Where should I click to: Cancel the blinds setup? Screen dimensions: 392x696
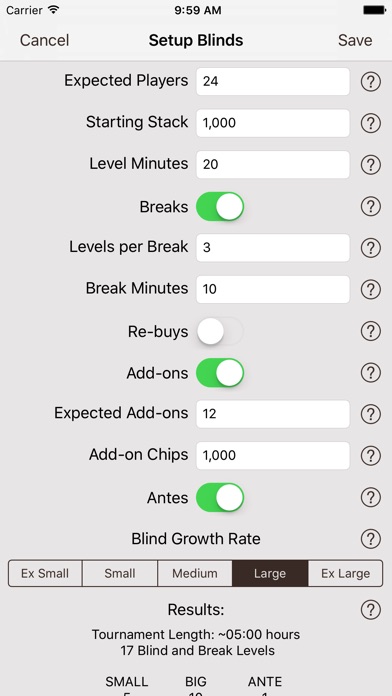(44, 40)
